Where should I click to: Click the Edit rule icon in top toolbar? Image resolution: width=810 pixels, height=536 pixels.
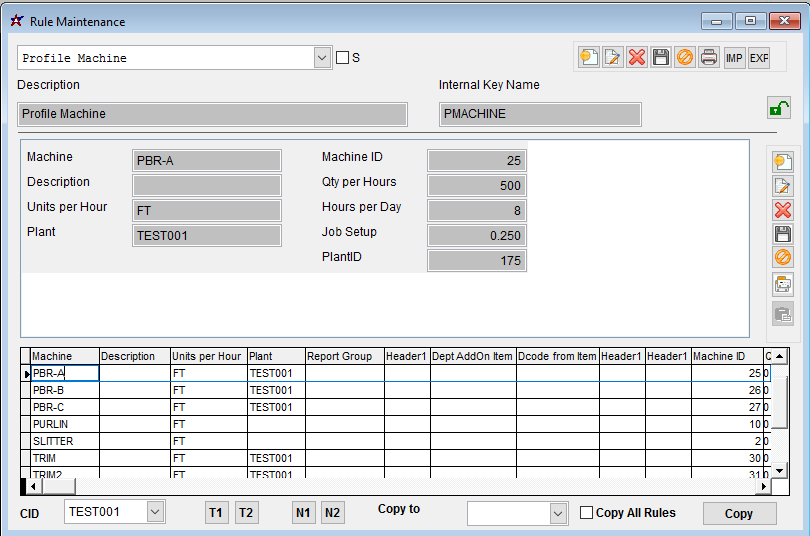click(x=613, y=57)
